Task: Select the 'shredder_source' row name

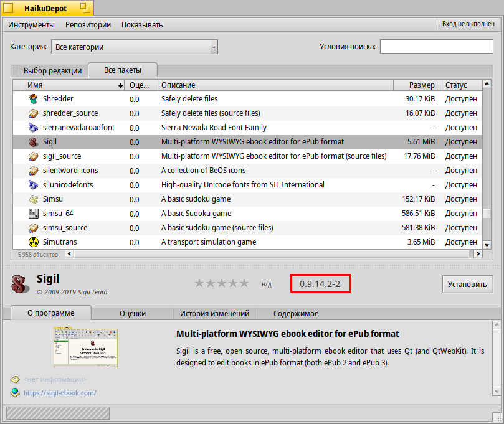Action: point(70,113)
